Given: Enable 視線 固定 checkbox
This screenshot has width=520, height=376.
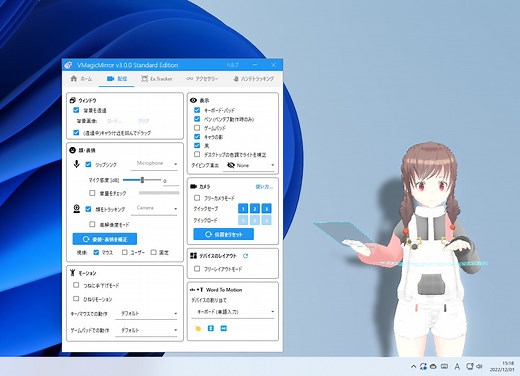Looking at the screenshot, I should coord(153,252).
